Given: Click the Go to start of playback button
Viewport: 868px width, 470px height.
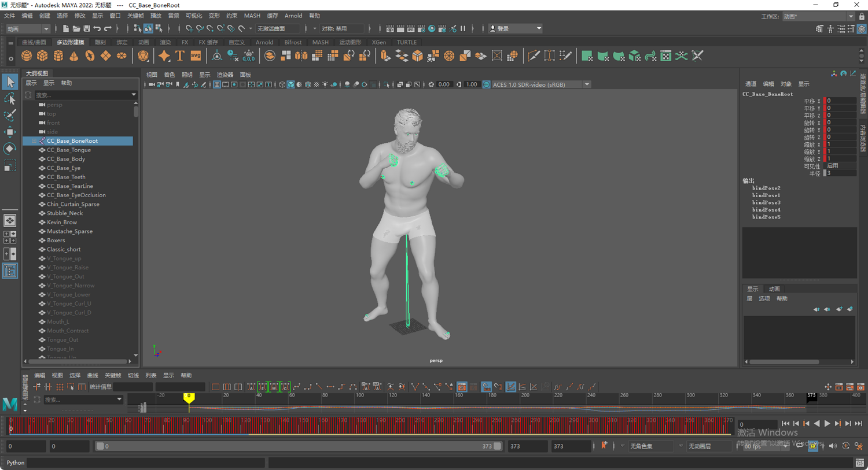Looking at the screenshot, I should (785, 424).
